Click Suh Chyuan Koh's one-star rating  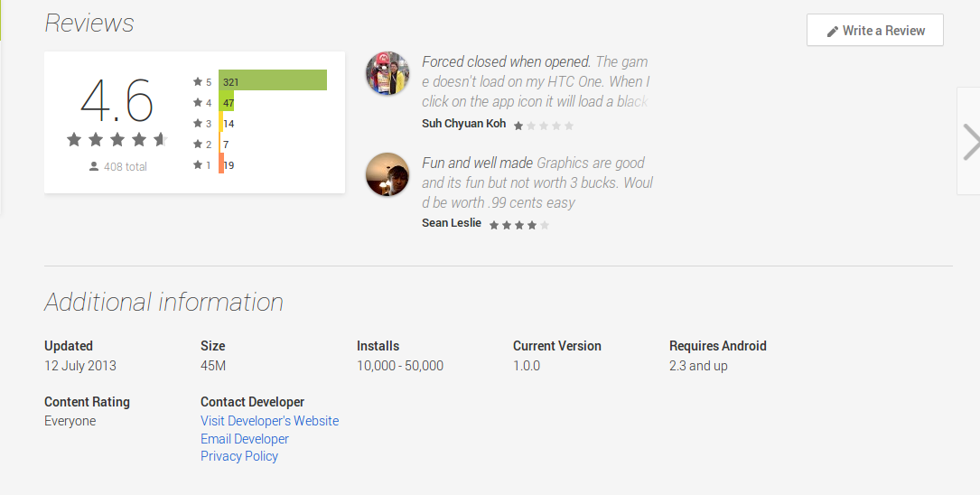(x=543, y=126)
